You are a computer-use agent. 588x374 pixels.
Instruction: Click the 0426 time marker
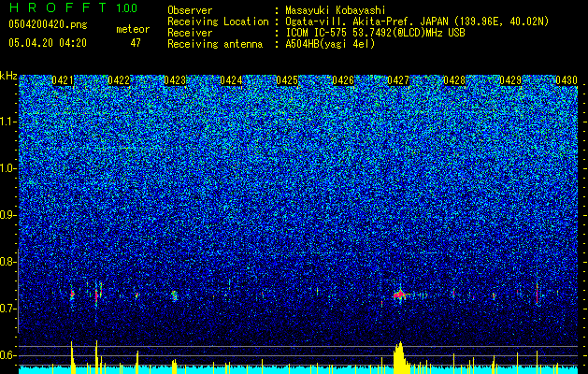click(x=343, y=80)
